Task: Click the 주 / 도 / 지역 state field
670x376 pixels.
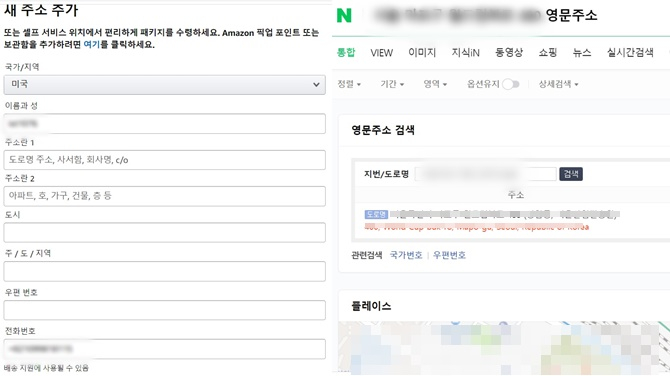Action: pos(165,271)
